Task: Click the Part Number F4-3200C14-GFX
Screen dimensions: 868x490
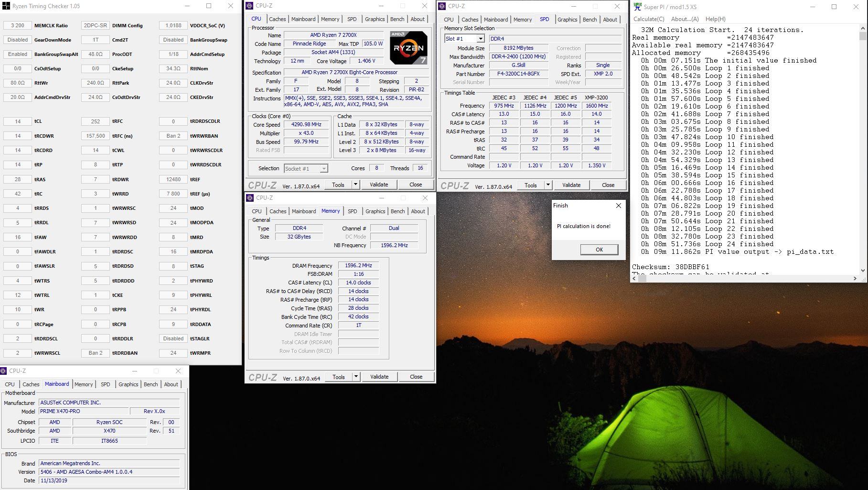Action: (x=518, y=74)
